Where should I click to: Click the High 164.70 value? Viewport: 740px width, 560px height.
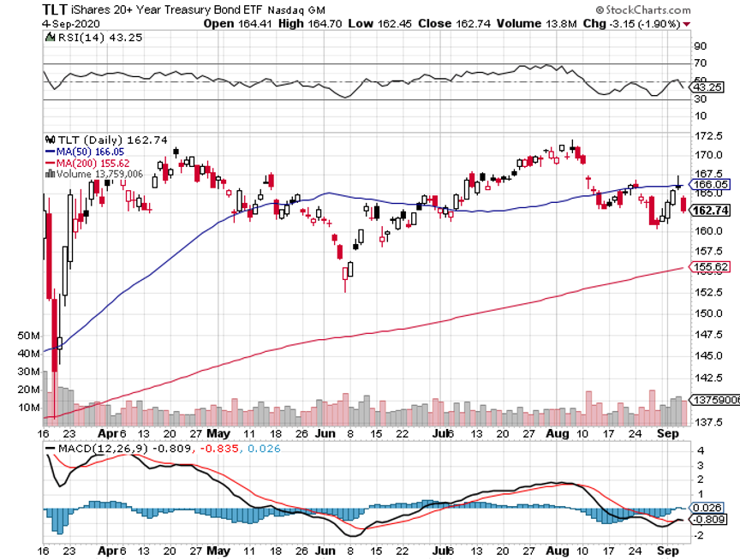pos(310,24)
